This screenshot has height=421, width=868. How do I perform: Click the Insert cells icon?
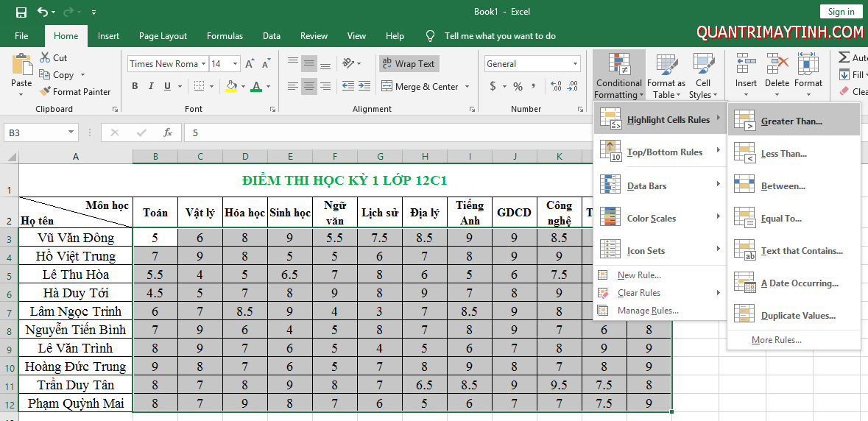pyautogui.click(x=747, y=64)
